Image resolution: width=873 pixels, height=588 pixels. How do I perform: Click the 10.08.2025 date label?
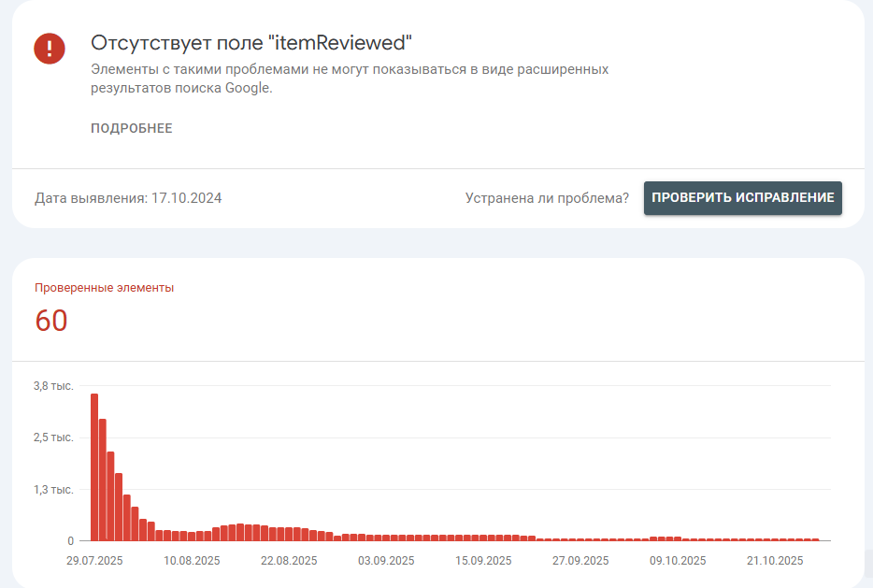point(192,561)
